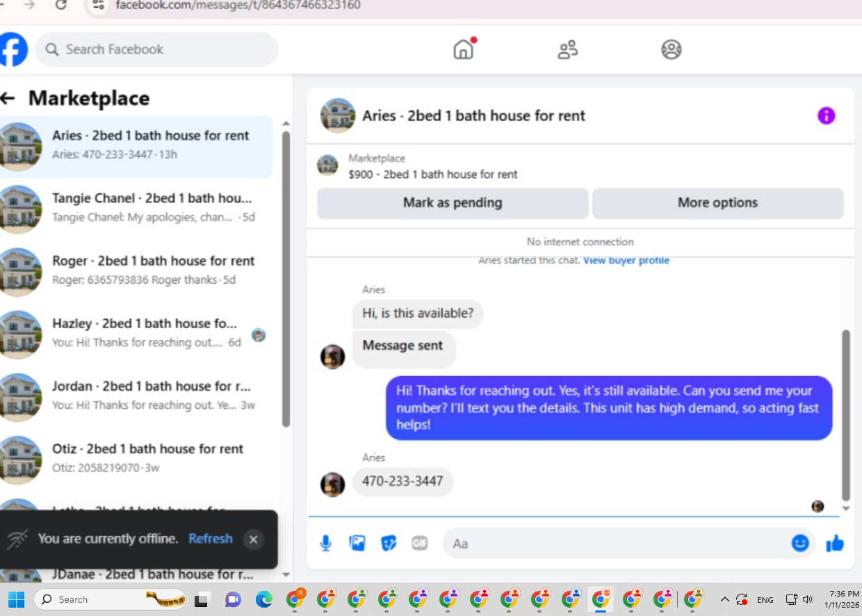Click the chat header house avatar
The image size is (862, 616).
[x=338, y=115]
